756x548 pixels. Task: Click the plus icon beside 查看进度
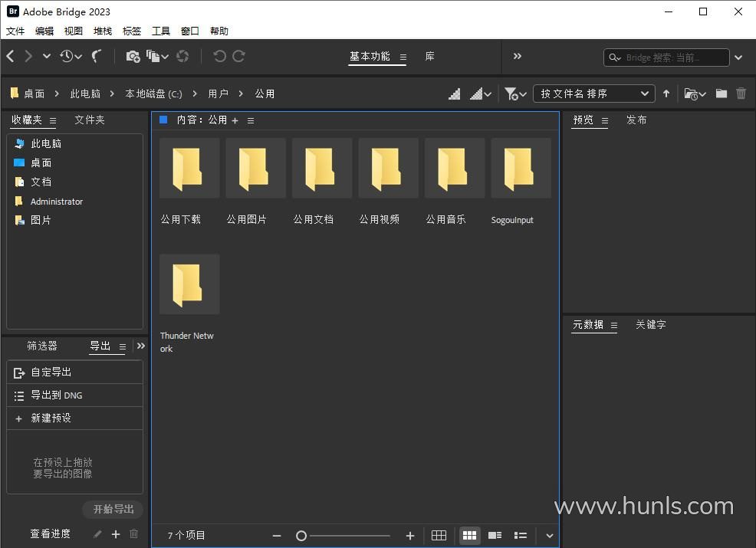pos(116,534)
